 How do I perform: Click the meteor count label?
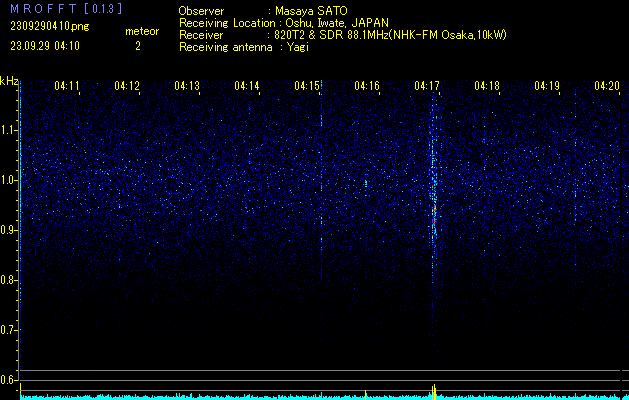(x=141, y=31)
